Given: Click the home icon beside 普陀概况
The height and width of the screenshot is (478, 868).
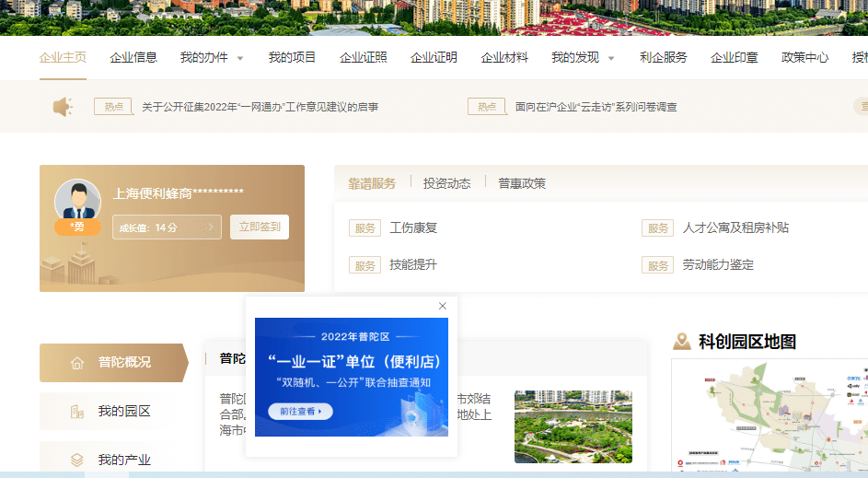Looking at the screenshot, I should pyautogui.click(x=77, y=363).
